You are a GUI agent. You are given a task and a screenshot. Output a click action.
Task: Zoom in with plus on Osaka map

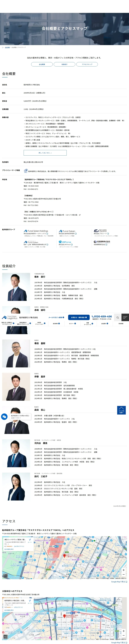[x=124, y=631]
